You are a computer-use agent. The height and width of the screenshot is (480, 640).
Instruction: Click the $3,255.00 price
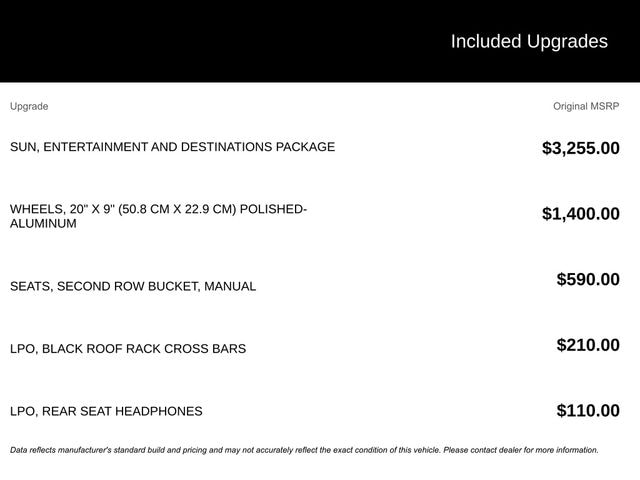click(580, 148)
